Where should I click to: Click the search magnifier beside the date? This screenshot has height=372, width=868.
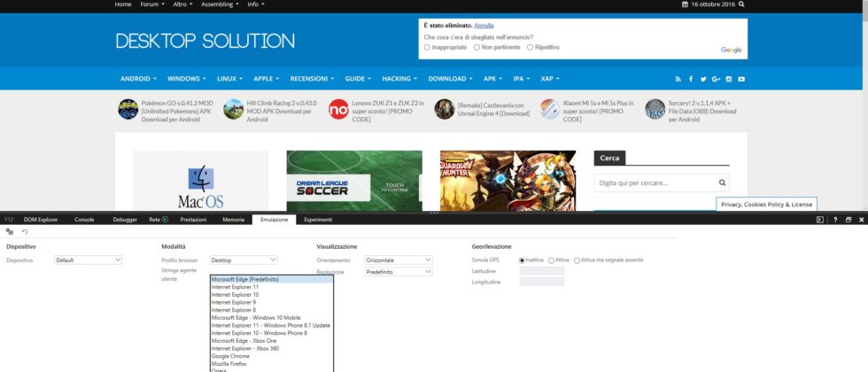pos(741,4)
